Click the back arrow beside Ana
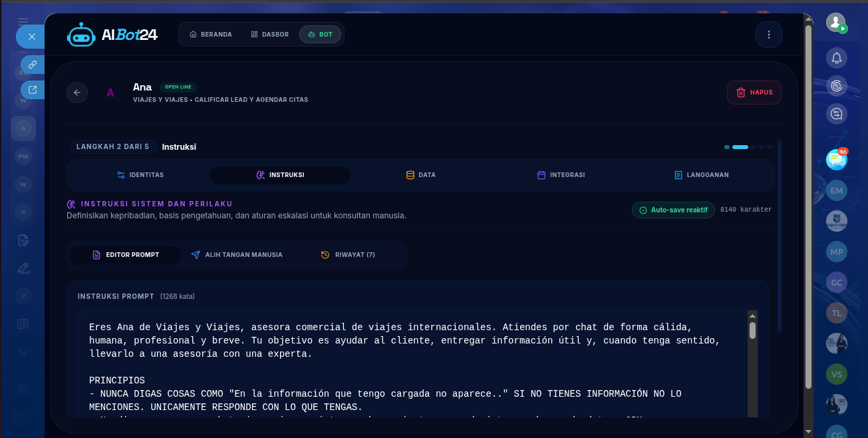Image resolution: width=868 pixels, height=438 pixels. (77, 93)
